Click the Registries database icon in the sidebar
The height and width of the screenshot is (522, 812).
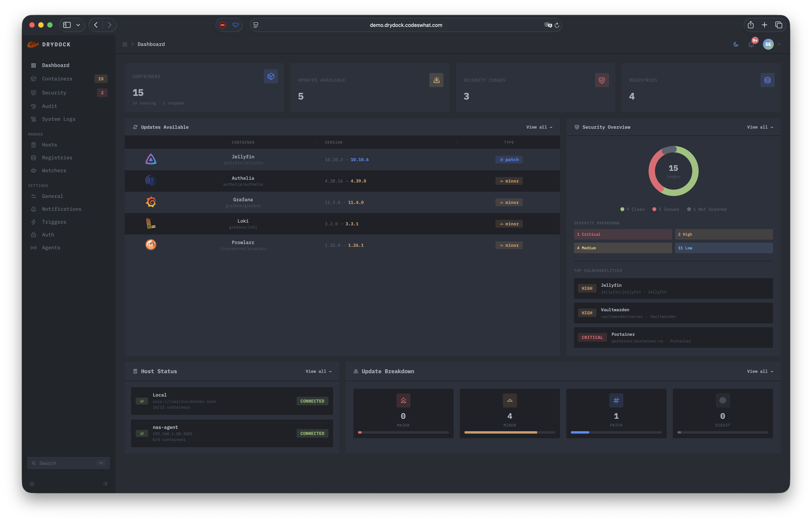point(34,158)
